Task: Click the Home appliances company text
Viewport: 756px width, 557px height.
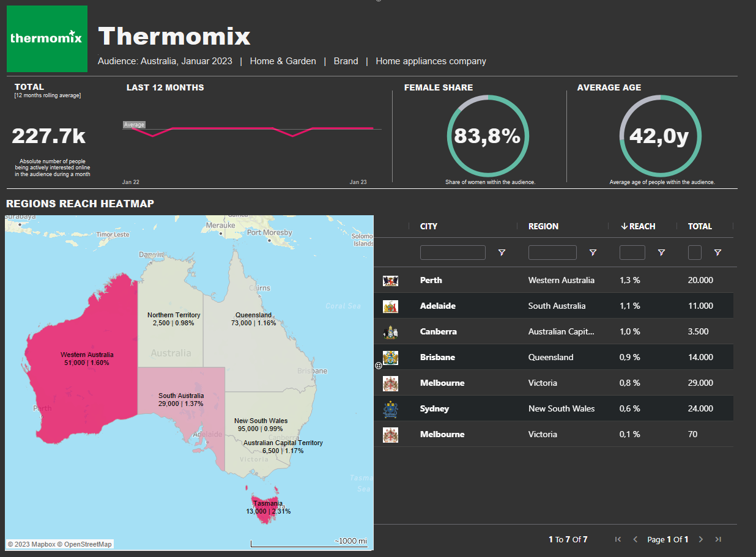Action: click(431, 61)
